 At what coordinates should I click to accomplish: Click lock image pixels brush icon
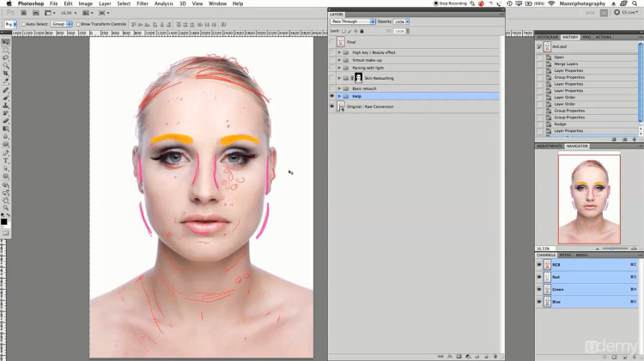coord(349,31)
